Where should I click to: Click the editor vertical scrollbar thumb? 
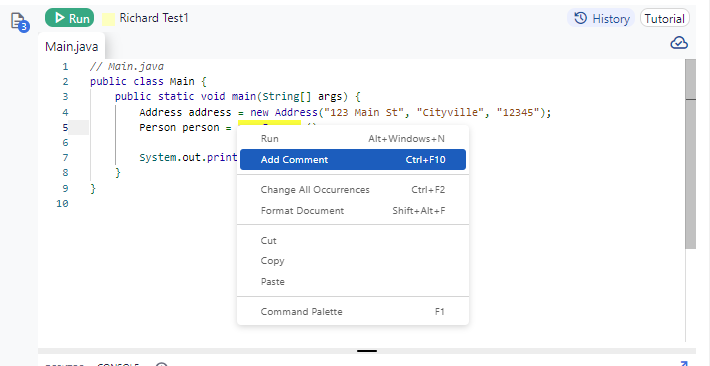[x=691, y=154]
